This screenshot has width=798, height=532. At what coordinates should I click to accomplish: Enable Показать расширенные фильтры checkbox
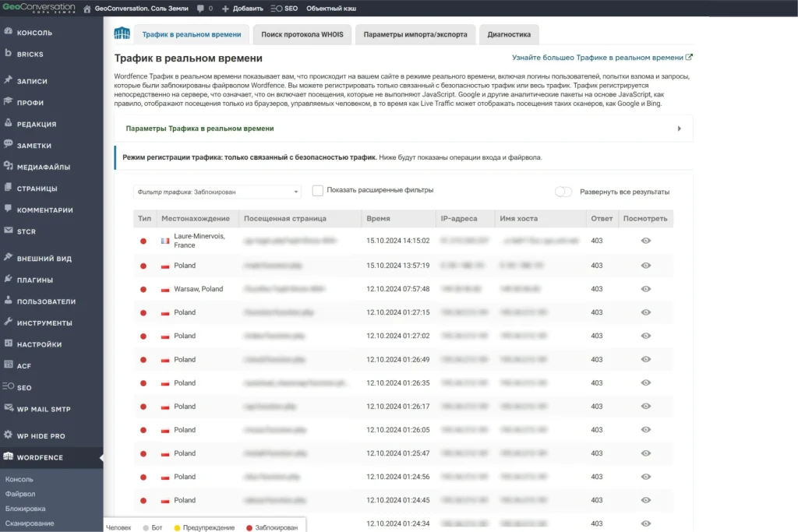[x=318, y=191]
